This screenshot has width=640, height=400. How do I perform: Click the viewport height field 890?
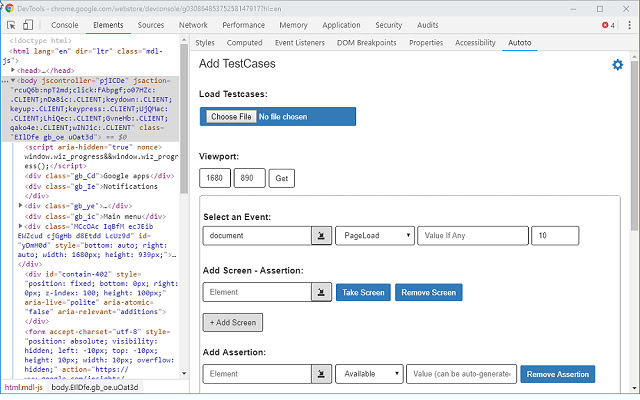pyautogui.click(x=249, y=178)
